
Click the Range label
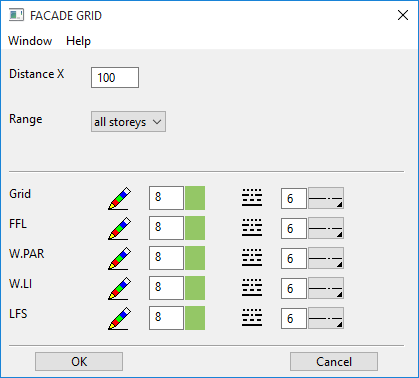(26, 119)
